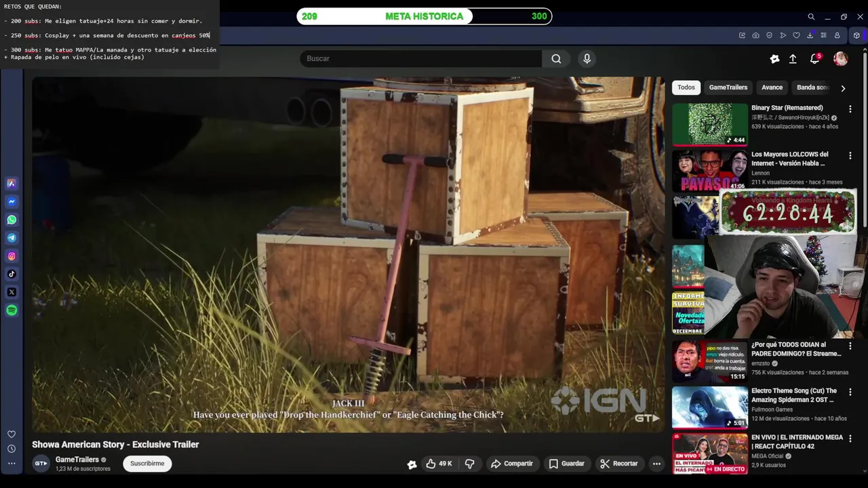This screenshot has height=488, width=868.
Task: Select the Todos filter chip
Action: pos(686,87)
